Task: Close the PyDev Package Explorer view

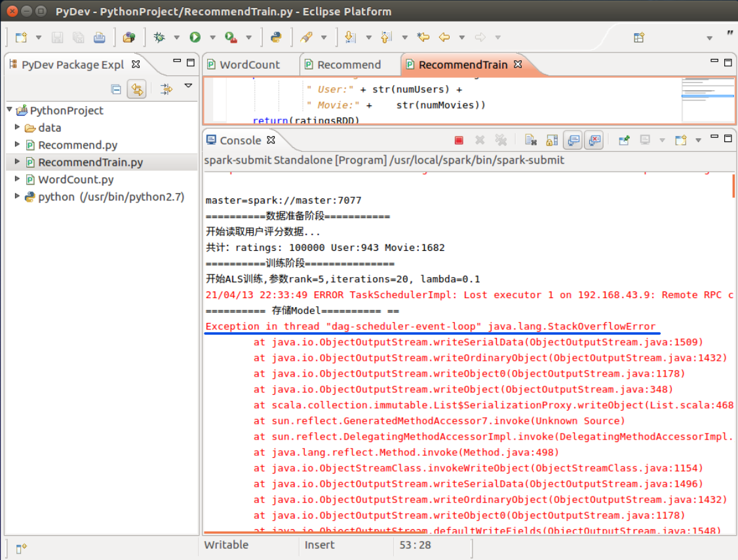Action: point(136,64)
